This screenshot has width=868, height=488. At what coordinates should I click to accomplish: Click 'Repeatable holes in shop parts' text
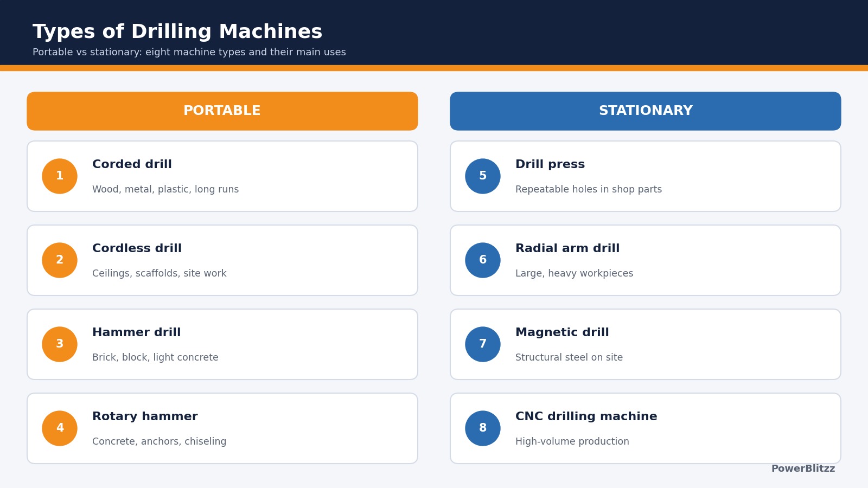[x=589, y=190]
